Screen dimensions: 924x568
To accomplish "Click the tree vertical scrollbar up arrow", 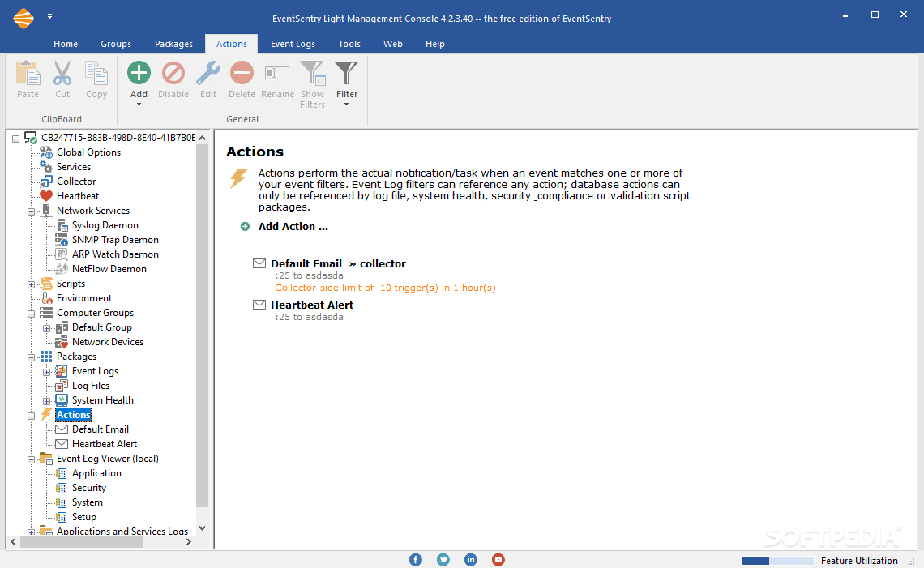I will click(202, 137).
